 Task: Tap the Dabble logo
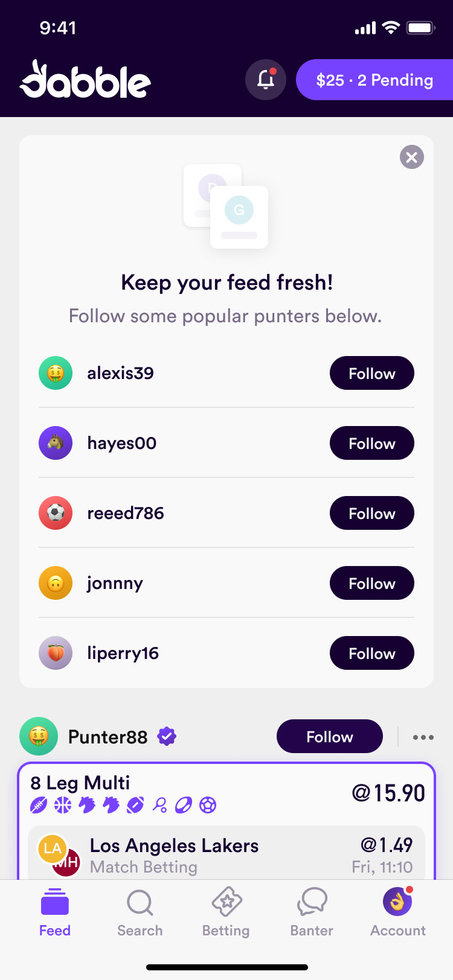[85, 80]
